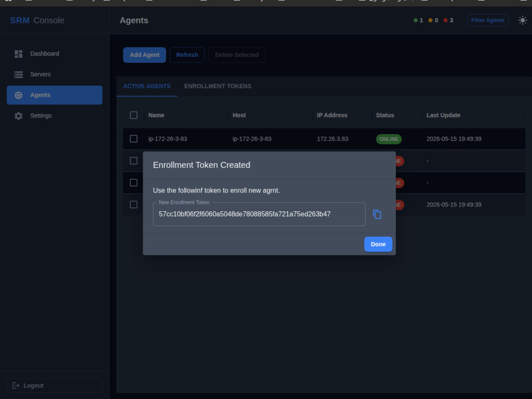Click the Status column header
Viewport: 532px width, 399px height.
385,115
